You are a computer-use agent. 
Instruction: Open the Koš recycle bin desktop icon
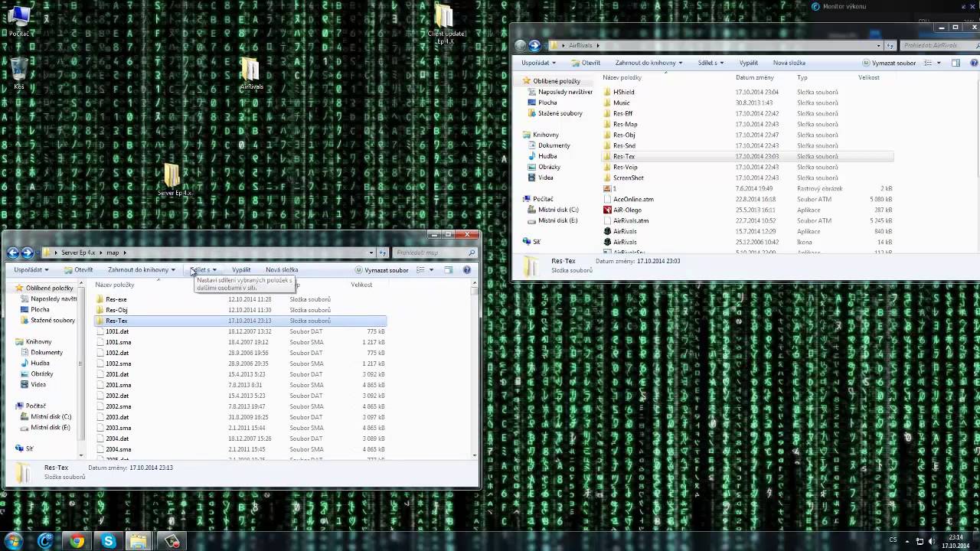pyautogui.click(x=19, y=74)
